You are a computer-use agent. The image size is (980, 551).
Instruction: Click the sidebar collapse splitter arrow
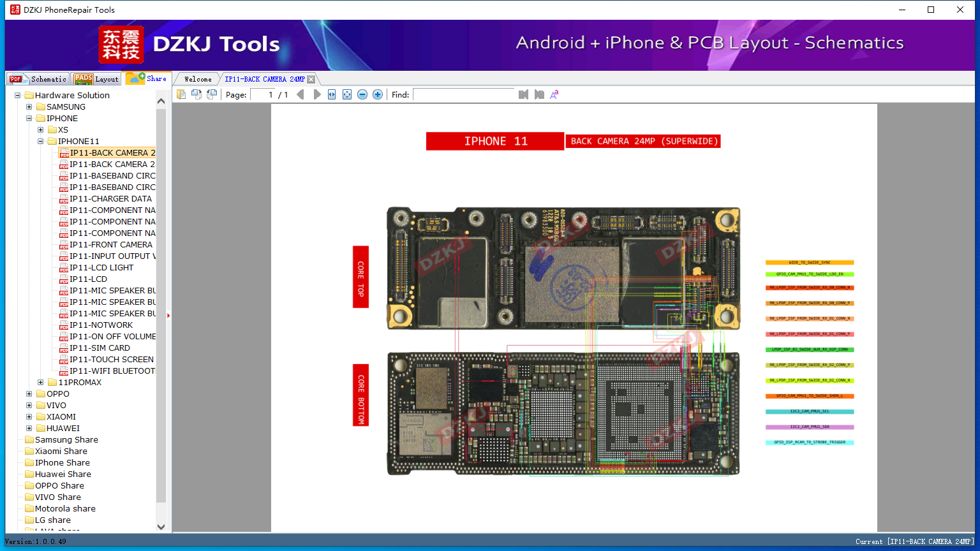(x=168, y=315)
